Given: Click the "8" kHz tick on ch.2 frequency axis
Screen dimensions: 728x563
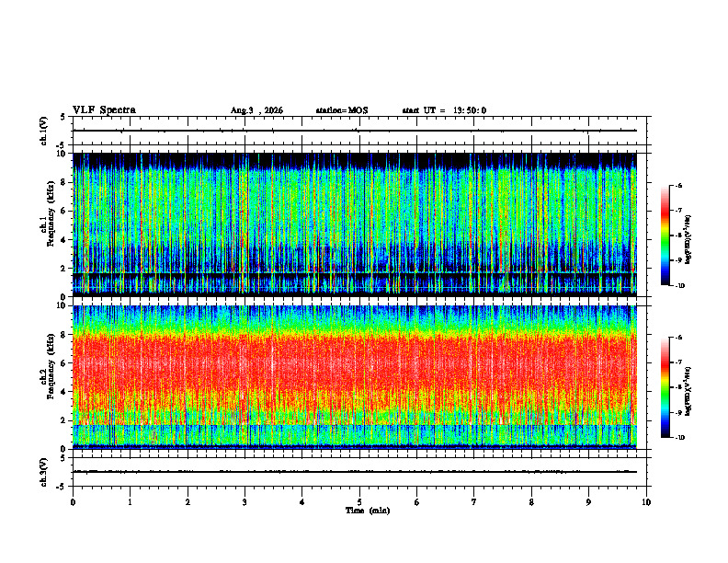Looking at the screenshot, I should (x=63, y=335).
